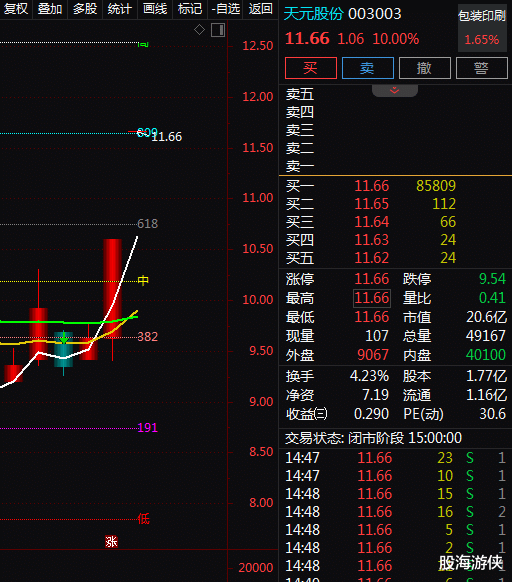
Task: Click the 买三 price 11.64
Action: pyautogui.click(x=372, y=222)
